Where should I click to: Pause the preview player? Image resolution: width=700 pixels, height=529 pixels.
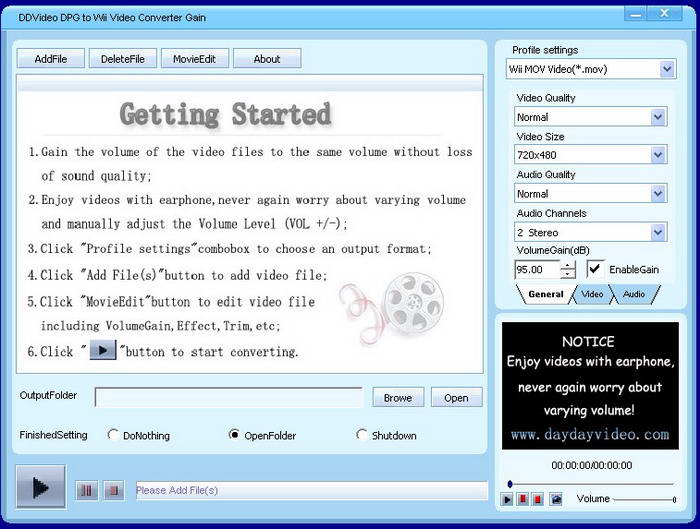(523, 499)
